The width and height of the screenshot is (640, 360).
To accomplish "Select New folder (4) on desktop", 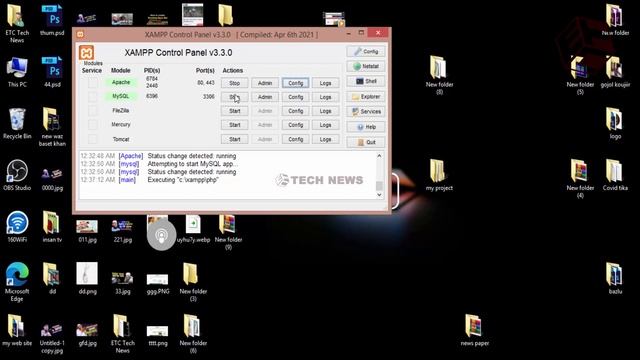I will [x=580, y=179].
